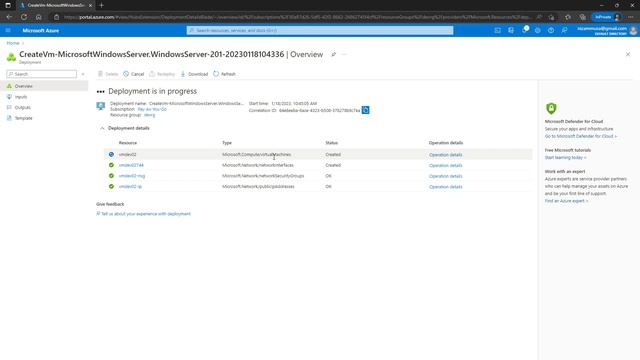Cancel the deployment in progress
Screen dimensions: 640x360
[134, 74]
